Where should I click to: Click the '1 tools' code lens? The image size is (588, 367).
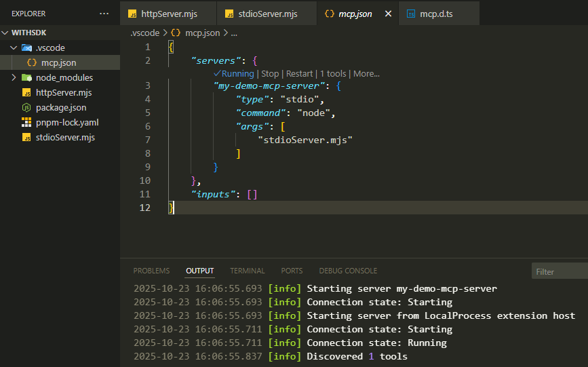(332, 73)
